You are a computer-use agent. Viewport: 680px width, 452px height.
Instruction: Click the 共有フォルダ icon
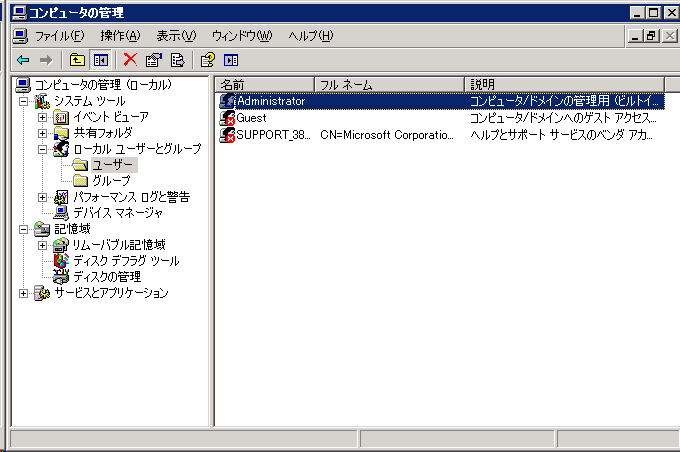click(61, 133)
